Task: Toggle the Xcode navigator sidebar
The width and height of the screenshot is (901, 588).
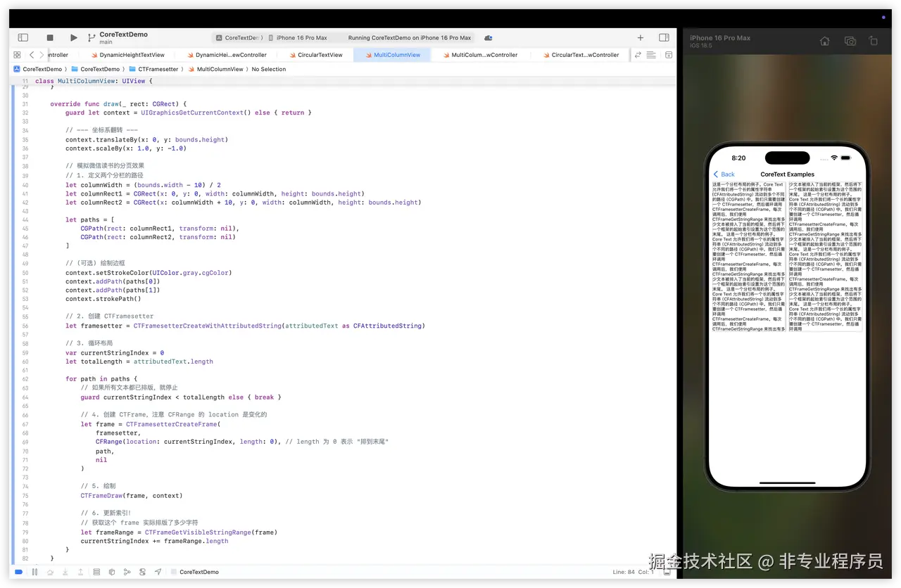Action: [x=23, y=37]
